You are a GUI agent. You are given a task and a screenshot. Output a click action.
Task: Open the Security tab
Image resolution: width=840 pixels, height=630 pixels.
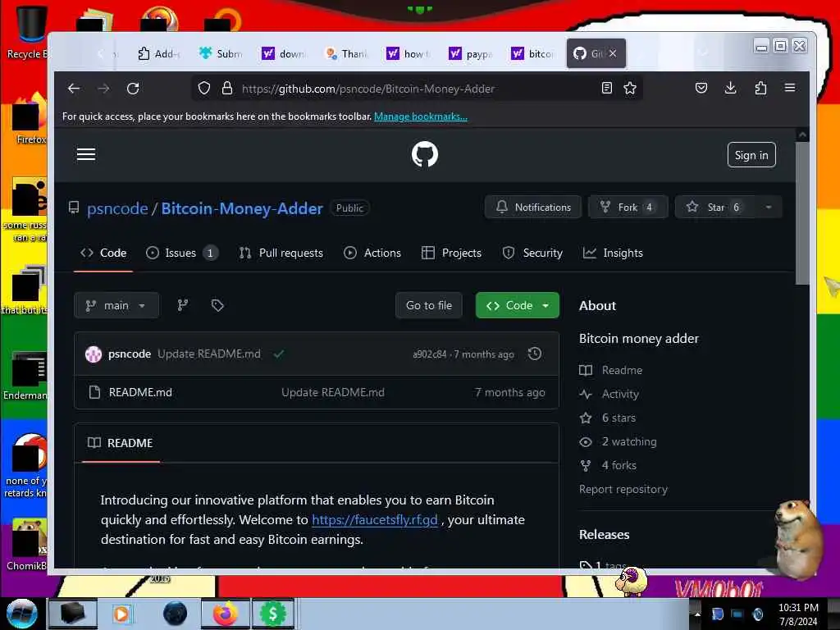tap(532, 253)
